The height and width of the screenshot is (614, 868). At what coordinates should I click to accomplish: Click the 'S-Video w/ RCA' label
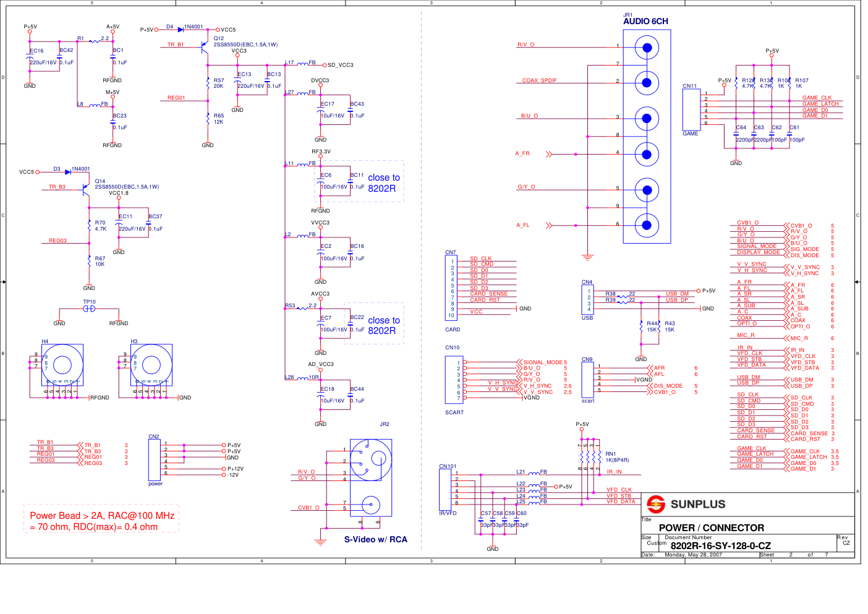point(376,539)
